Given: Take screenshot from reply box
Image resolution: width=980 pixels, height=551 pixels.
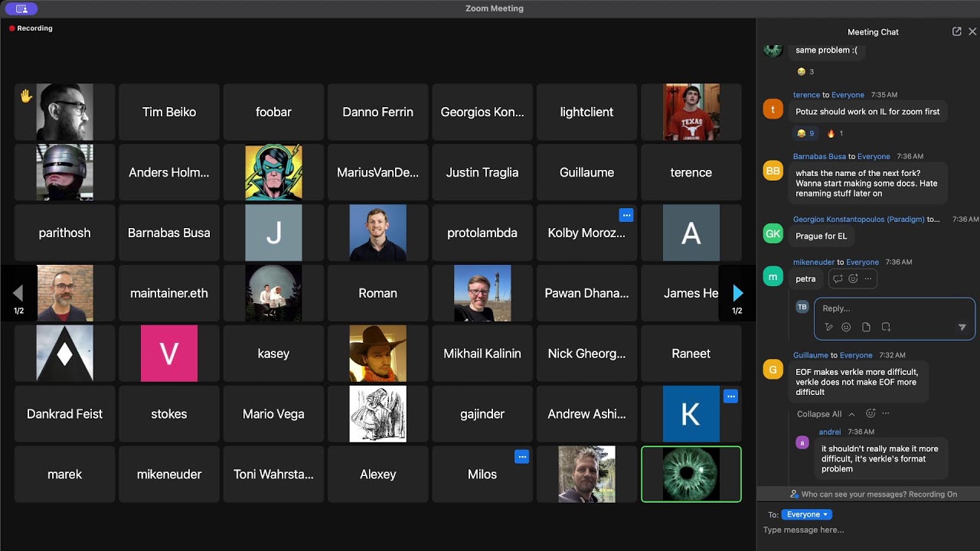Looking at the screenshot, I should pos(886,327).
